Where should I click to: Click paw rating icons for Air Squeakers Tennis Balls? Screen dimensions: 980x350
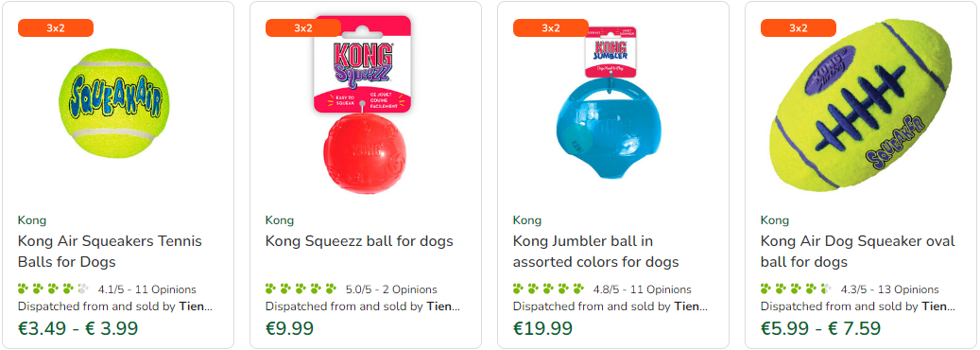pyautogui.click(x=54, y=289)
